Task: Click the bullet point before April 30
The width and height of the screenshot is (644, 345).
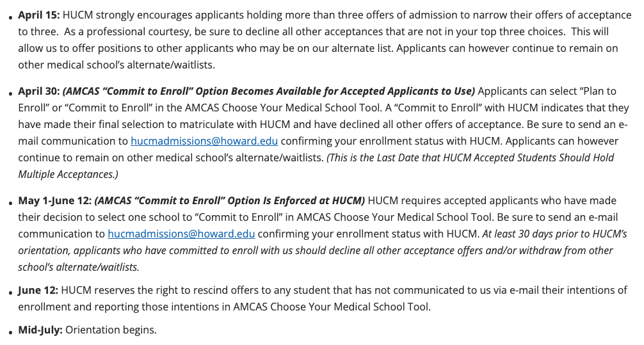Action: (11, 93)
